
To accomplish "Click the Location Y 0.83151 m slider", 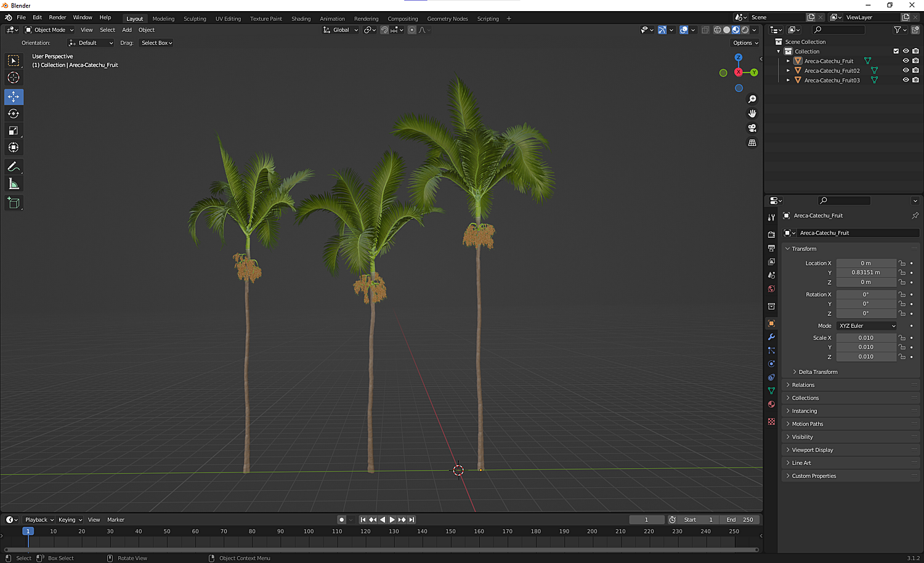I will click(866, 273).
